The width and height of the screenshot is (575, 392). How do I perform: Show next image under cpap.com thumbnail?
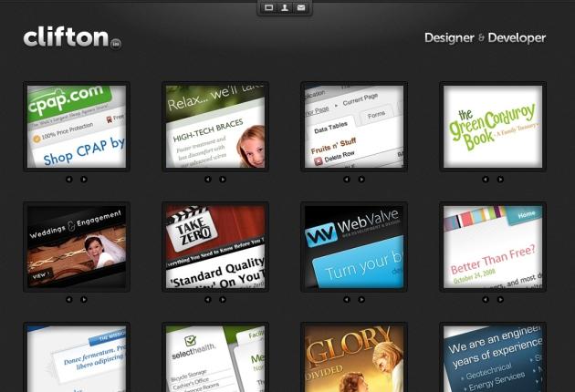tap(84, 180)
